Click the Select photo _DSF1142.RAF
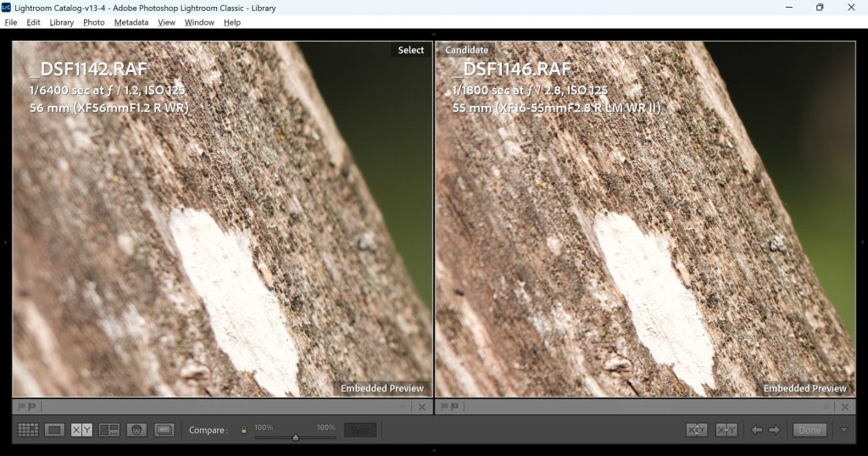868x456 pixels. coord(222,219)
